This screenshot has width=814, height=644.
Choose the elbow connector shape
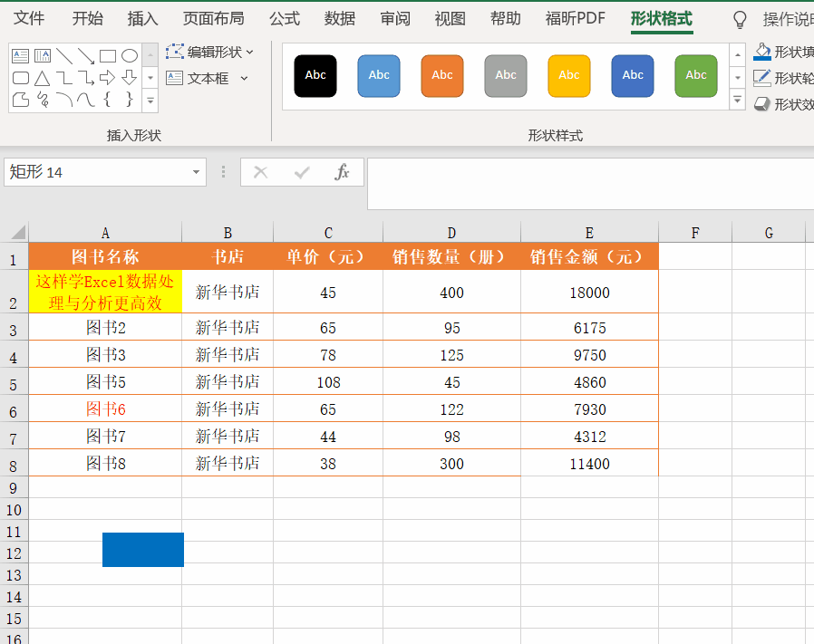tap(63, 78)
